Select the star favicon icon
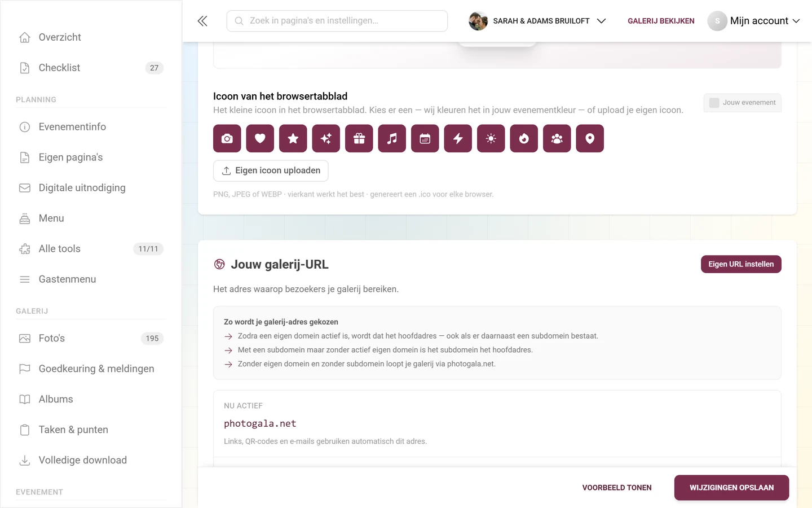812x508 pixels. click(293, 138)
